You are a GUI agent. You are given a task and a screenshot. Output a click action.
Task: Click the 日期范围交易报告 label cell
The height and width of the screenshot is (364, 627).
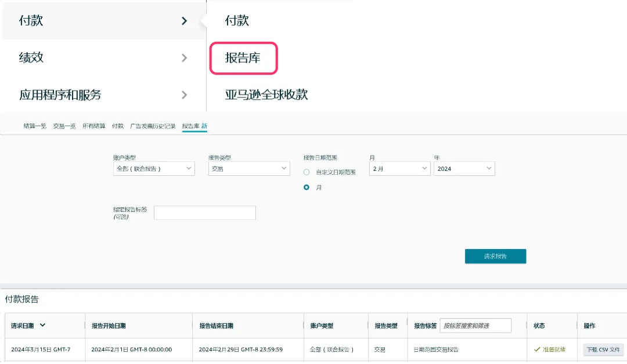point(436,349)
